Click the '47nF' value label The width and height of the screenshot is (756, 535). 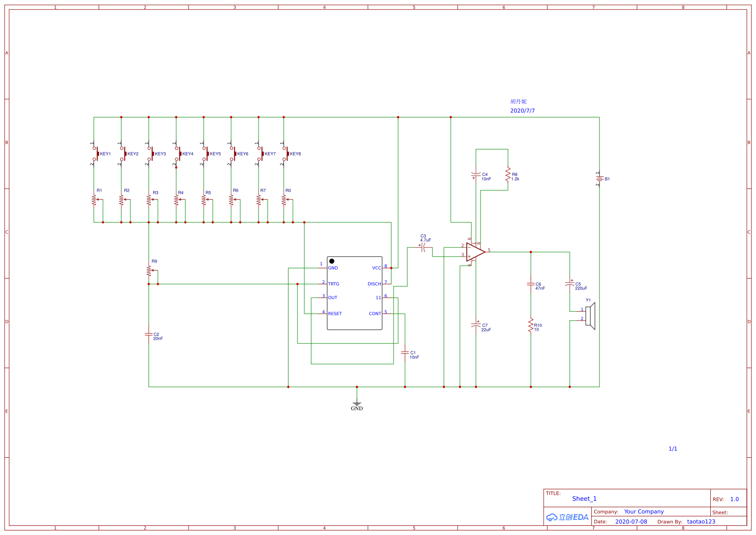pyautogui.click(x=540, y=289)
